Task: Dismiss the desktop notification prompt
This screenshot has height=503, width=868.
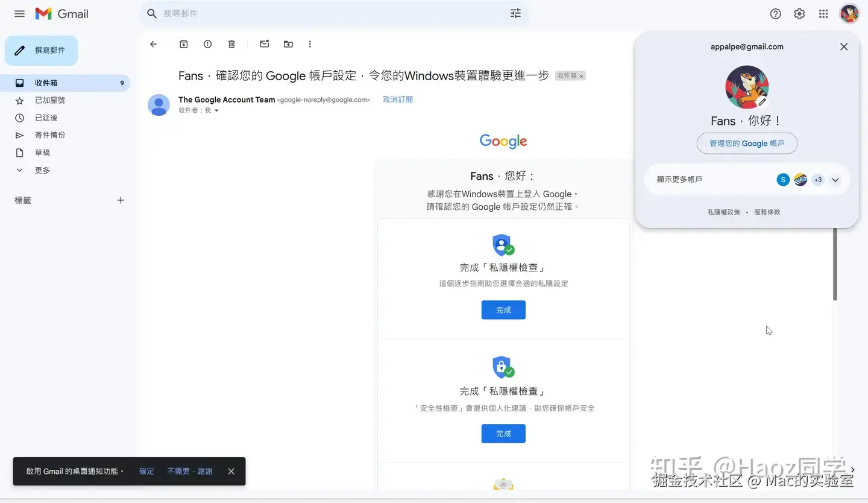Action: click(x=231, y=471)
